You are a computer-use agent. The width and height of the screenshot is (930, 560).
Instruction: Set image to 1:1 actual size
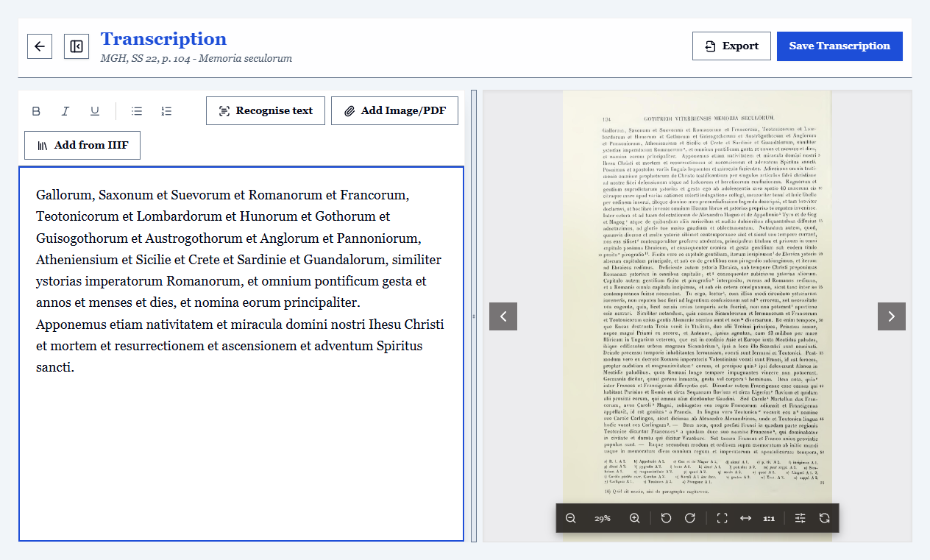[769, 518]
